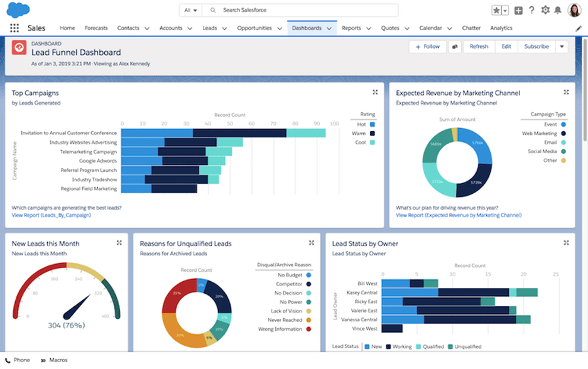
Task: Go to the Home tab
Action: point(67,28)
